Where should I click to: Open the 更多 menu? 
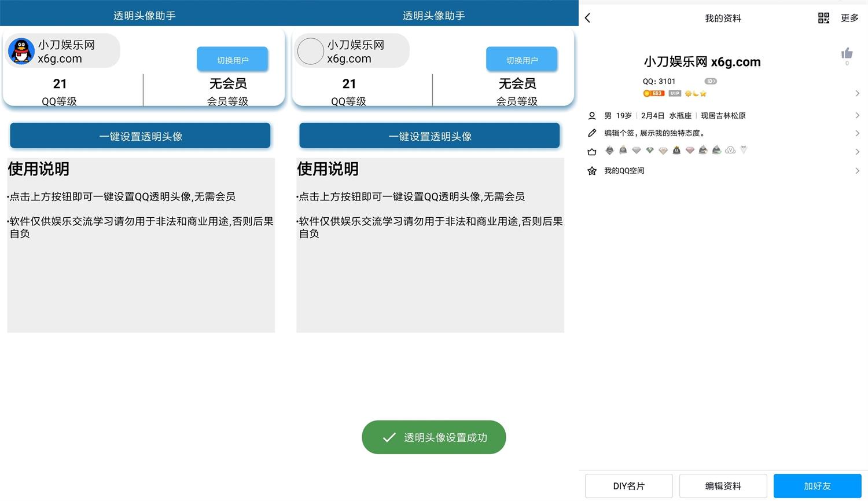click(x=849, y=18)
